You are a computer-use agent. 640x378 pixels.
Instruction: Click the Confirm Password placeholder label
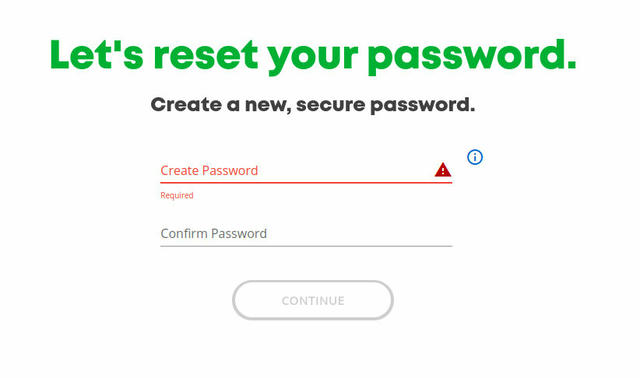[213, 233]
